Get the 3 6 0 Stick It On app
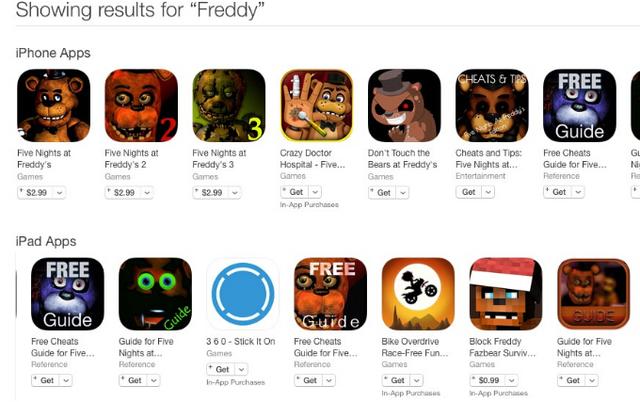This screenshot has height=402, width=640. click(x=221, y=369)
